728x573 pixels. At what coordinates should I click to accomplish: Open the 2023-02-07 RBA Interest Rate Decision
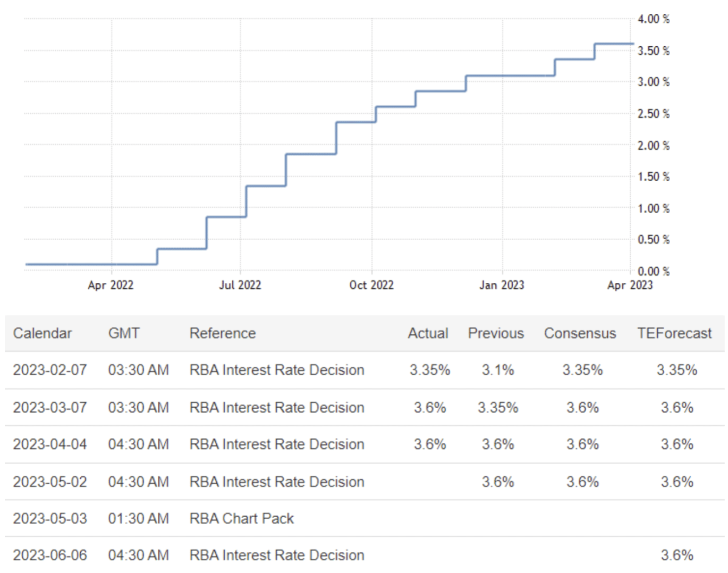point(276,370)
